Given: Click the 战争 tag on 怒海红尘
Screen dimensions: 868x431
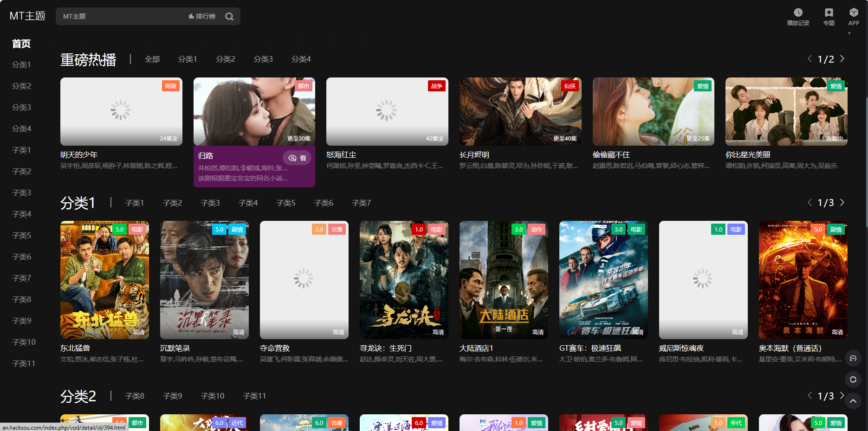Looking at the screenshot, I should tap(436, 86).
